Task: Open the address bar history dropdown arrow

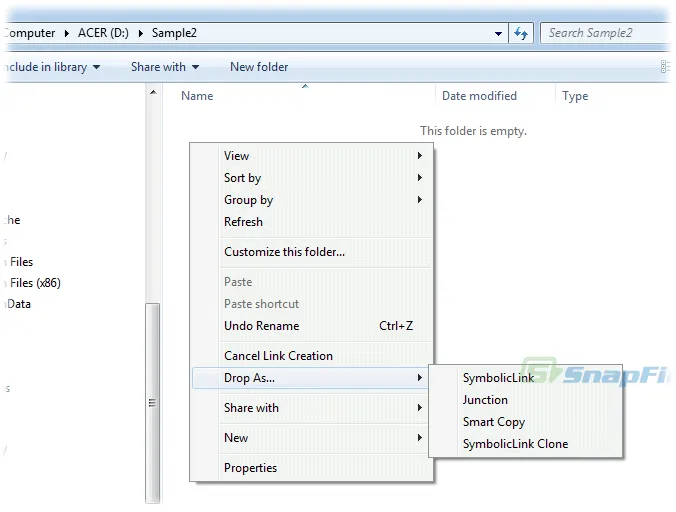Action: pyautogui.click(x=498, y=34)
